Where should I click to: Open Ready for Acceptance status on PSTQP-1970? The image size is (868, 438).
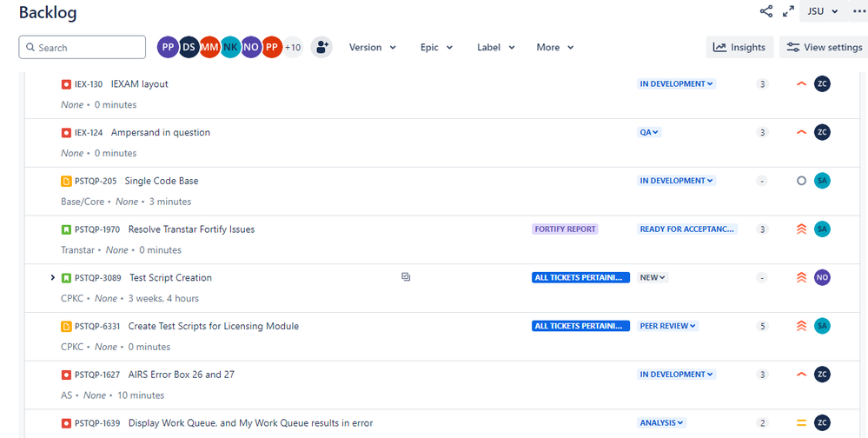click(687, 229)
